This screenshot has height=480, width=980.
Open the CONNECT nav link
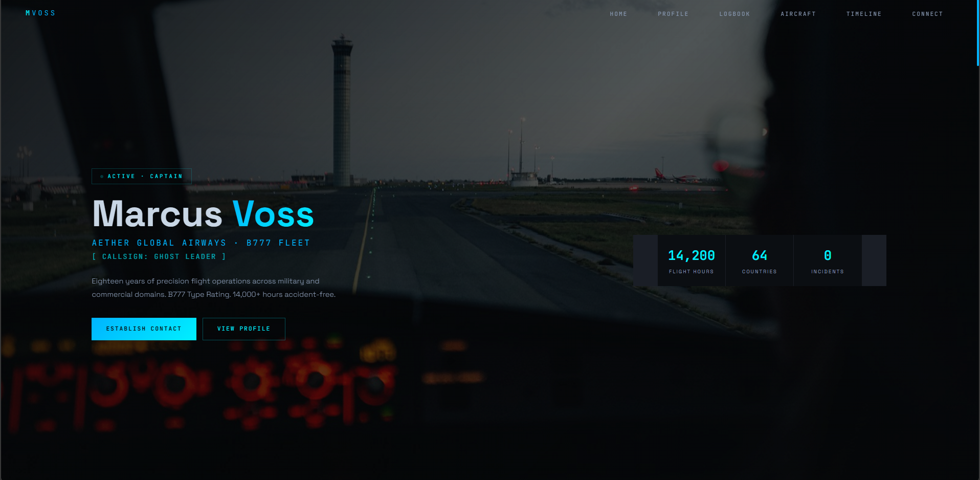[x=927, y=14]
